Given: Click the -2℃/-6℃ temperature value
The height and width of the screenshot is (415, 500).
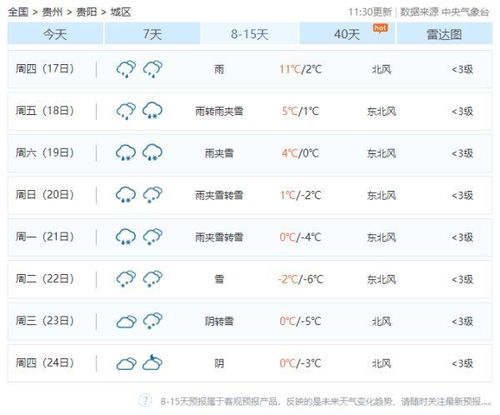Looking at the screenshot, I should click(x=301, y=279).
